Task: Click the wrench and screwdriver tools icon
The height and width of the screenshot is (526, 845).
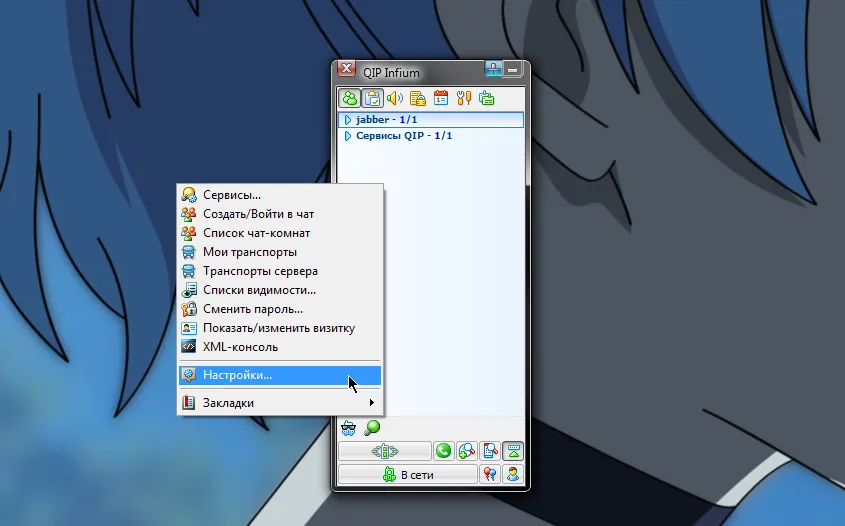Action: [x=464, y=98]
